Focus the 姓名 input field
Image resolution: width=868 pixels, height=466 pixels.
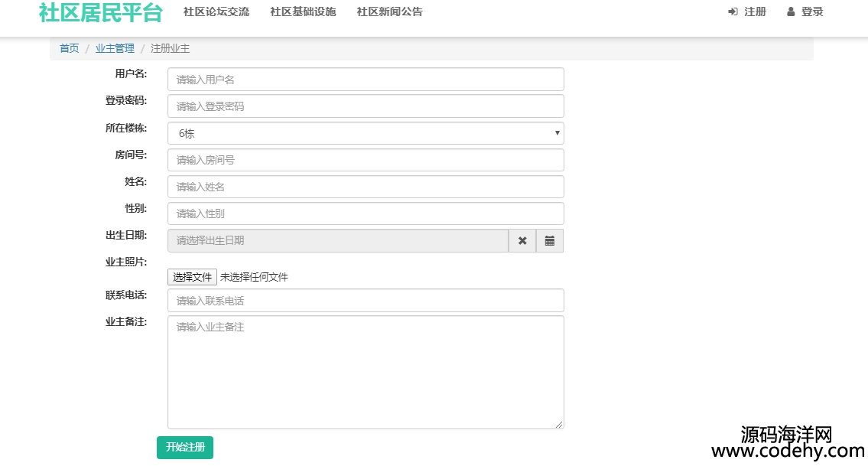click(x=366, y=187)
